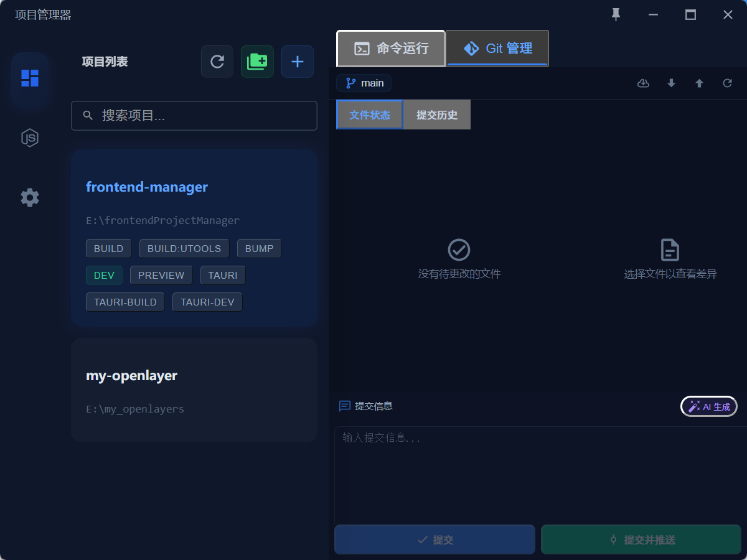Open settings gear in sidebar
The width and height of the screenshot is (747, 560).
coord(30,198)
